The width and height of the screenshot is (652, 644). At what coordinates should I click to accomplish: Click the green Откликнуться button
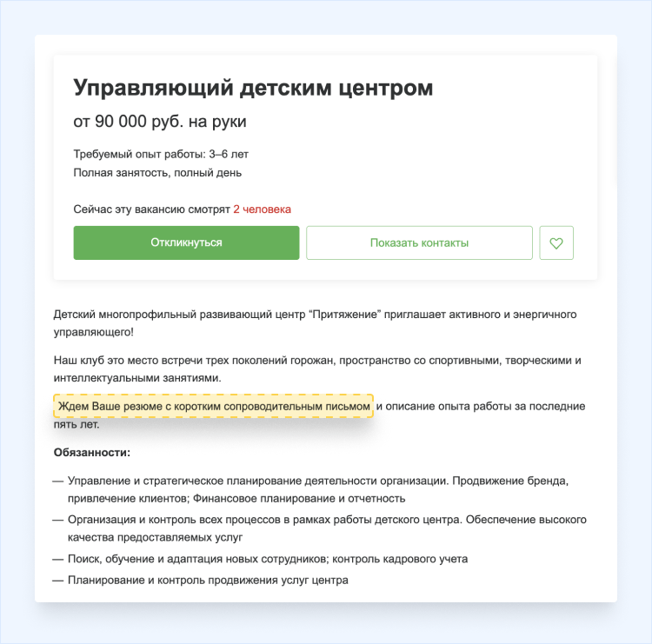pyautogui.click(x=186, y=242)
